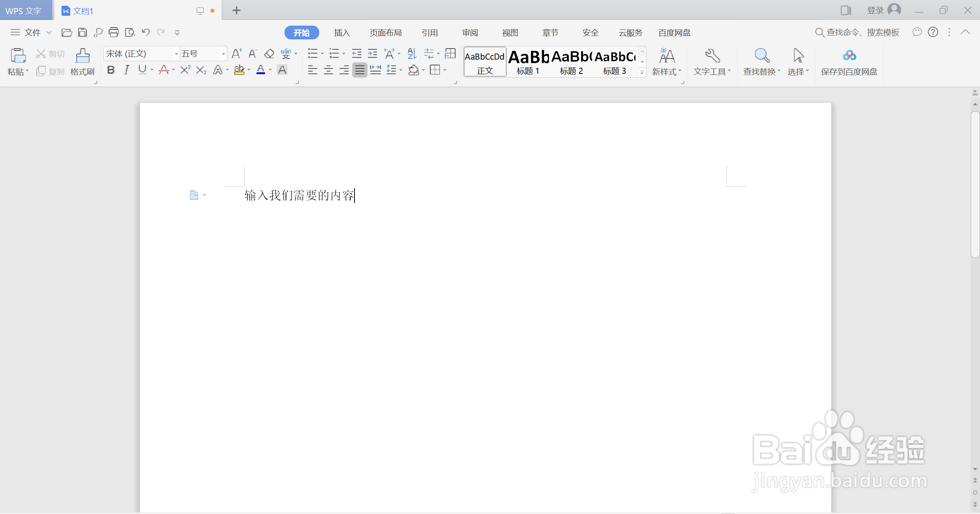Click the Superscript X² icon
This screenshot has height=514, width=980.
point(185,70)
